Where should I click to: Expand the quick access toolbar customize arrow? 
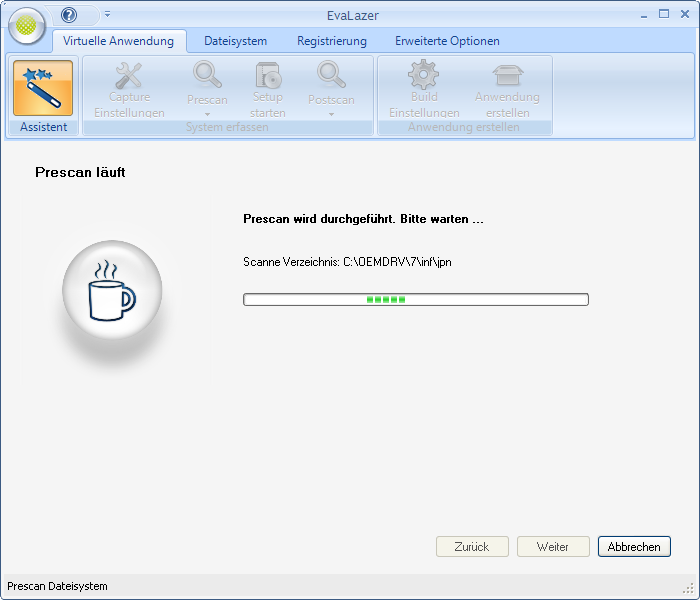tap(107, 15)
